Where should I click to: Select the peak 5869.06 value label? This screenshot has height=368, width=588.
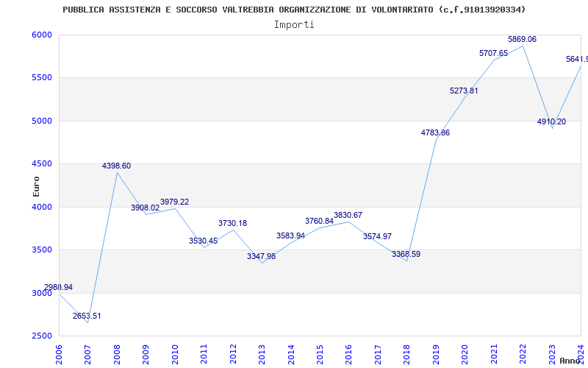click(x=523, y=39)
